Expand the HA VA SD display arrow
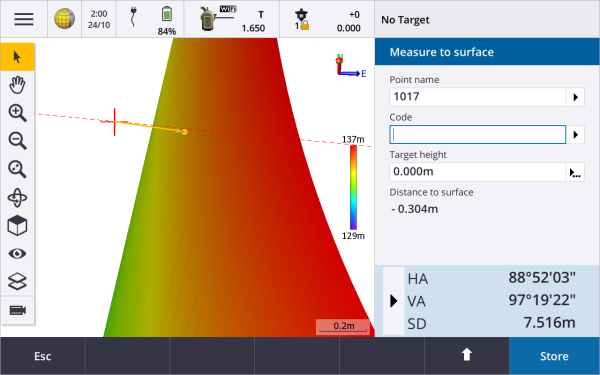The image size is (600, 375). (x=394, y=301)
